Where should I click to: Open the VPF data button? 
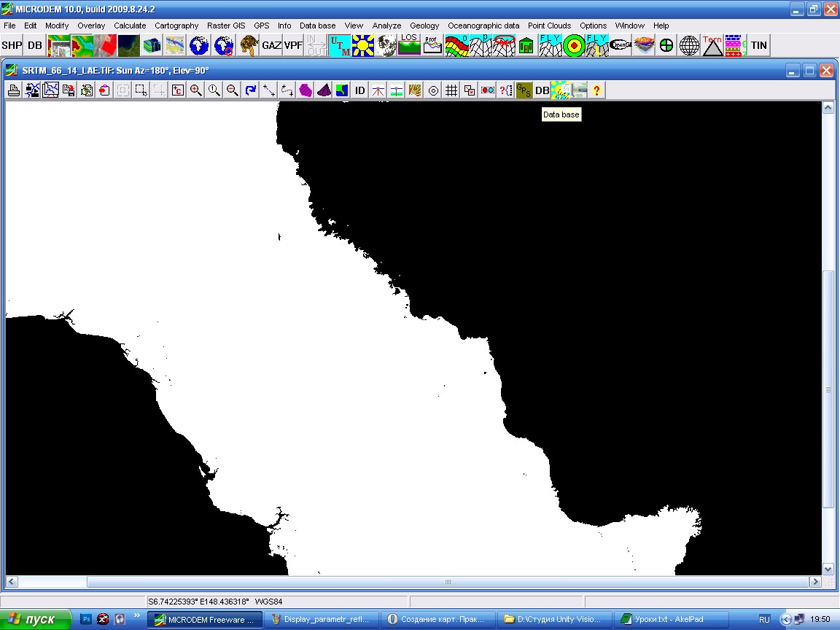pyautogui.click(x=293, y=45)
